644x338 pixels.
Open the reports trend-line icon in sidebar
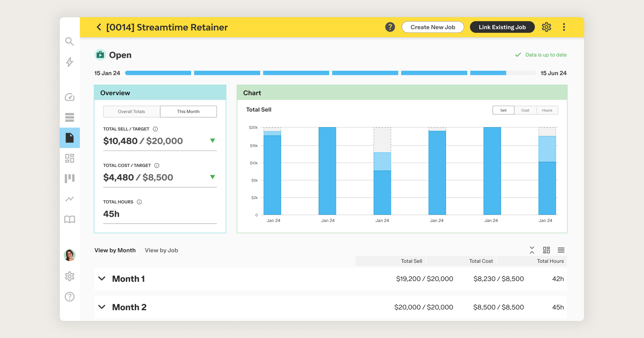tap(70, 199)
